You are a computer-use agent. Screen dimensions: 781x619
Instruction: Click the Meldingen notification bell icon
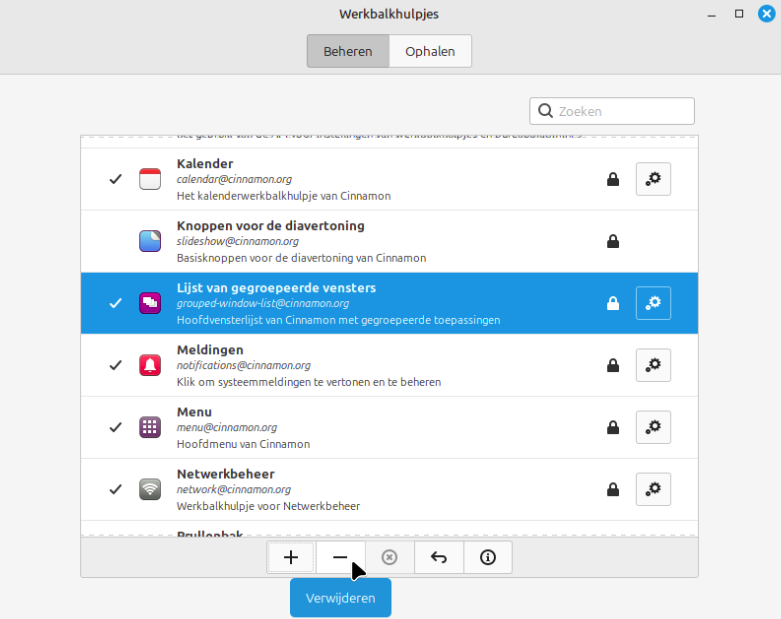(x=149, y=365)
